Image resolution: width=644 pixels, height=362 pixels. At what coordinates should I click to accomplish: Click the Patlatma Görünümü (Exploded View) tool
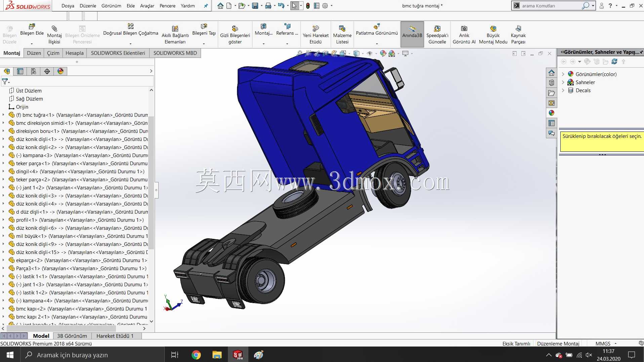click(x=377, y=30)
